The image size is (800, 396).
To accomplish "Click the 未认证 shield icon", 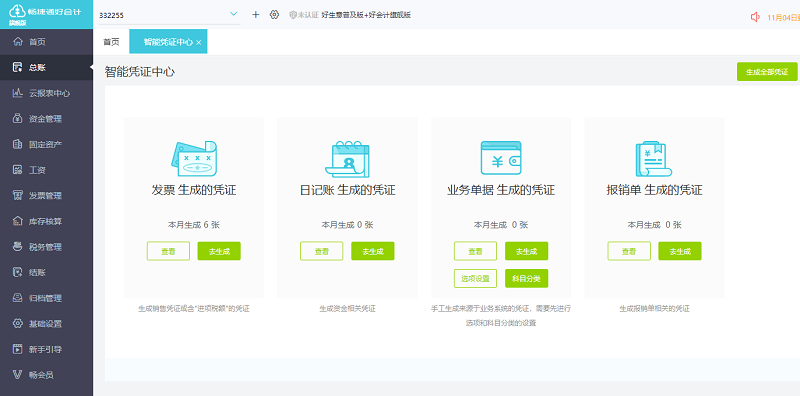I will (293, 15).
